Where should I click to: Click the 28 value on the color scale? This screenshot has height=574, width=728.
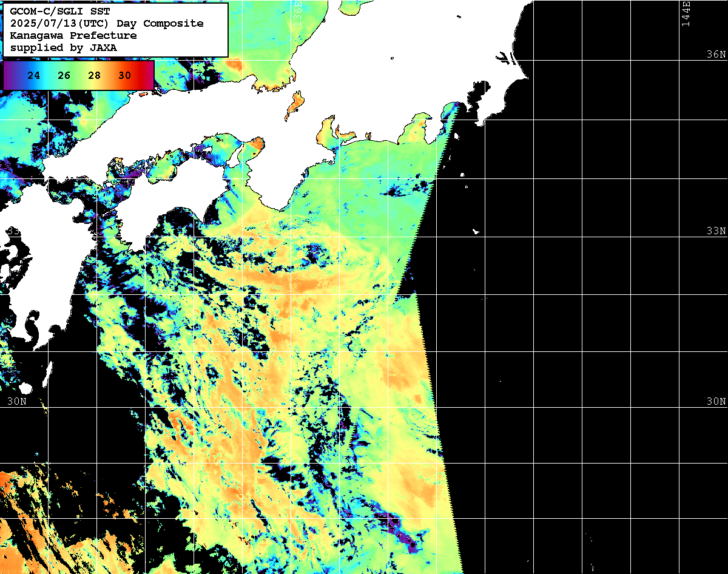[95, 76]
